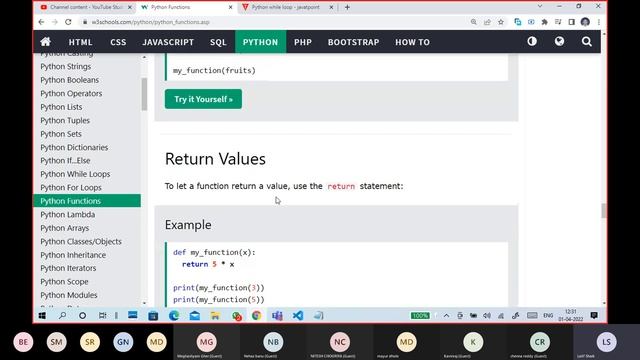640x360 pixels.
Task: Open the blue screen-capture extension icon
Action: pyautogui.click(x=531, y=22)
